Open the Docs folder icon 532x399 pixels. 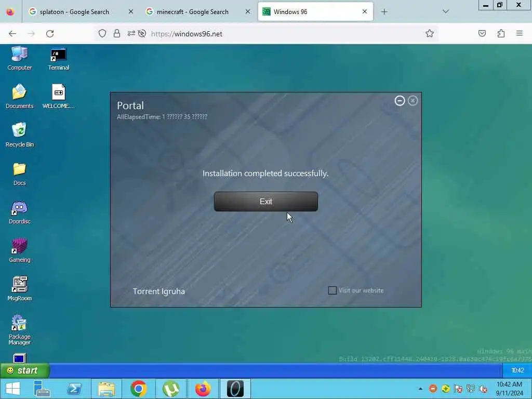click(x=19, y=174)
